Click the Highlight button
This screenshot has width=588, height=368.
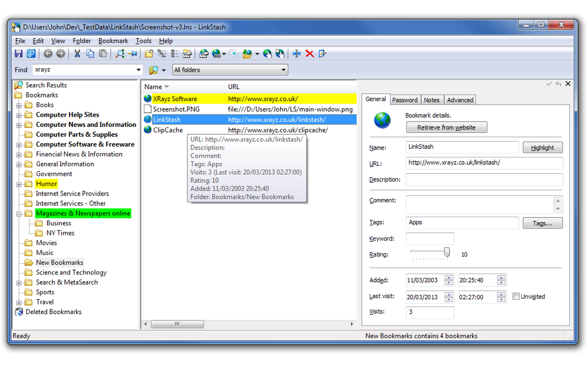click(x=543, y=148)
